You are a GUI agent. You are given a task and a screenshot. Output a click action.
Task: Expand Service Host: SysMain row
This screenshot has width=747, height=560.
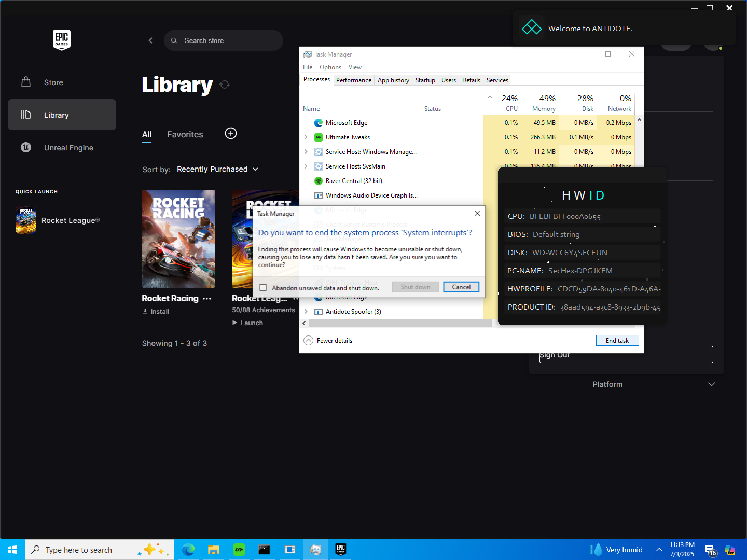[306, 166]
